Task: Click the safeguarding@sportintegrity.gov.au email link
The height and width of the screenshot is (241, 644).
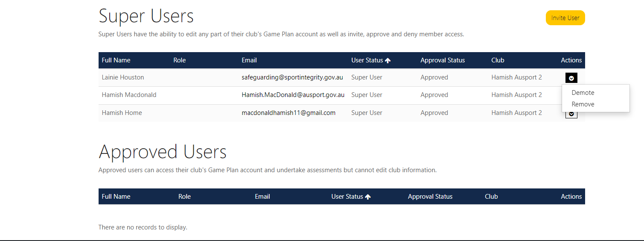Action: coord(292,77)
